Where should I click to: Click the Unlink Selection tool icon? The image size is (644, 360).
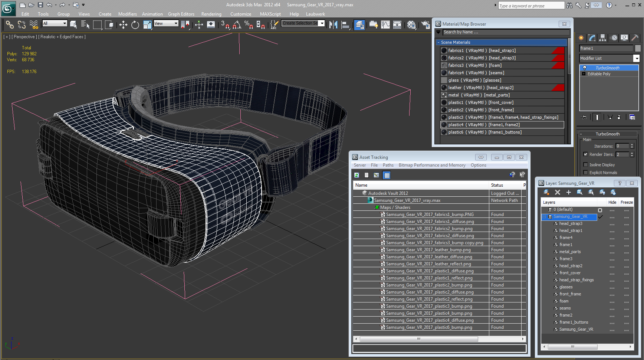tap(22, 25)
